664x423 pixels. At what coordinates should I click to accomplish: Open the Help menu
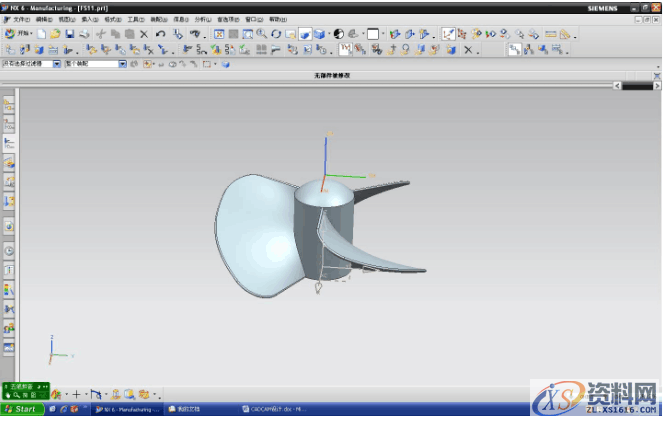point(277,19)
